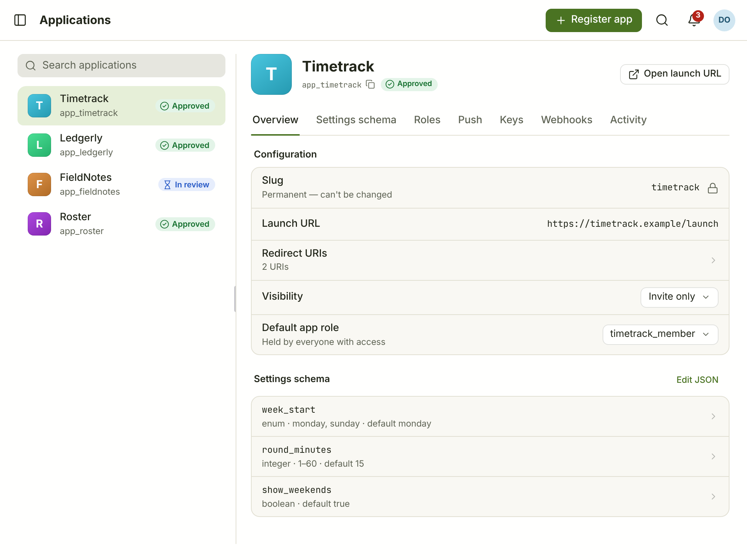Open the Keys tab
The height and width of the screenshot is (560, 747).
coord(511,120)
